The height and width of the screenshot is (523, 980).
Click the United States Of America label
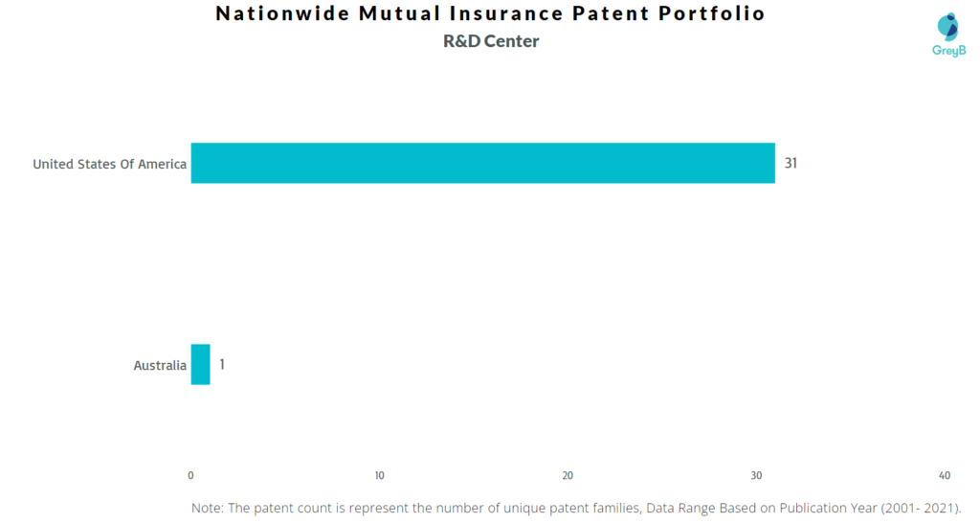(x=109, y=164)
